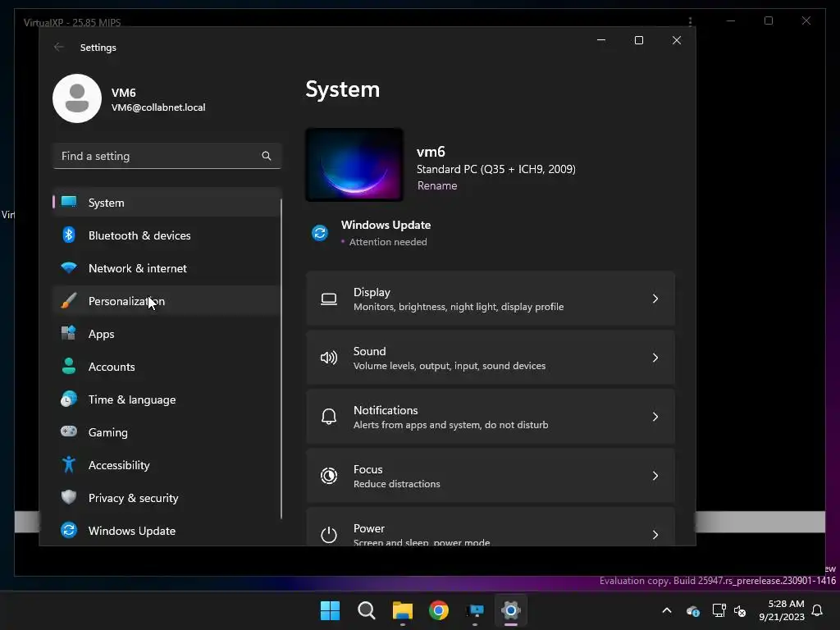Click the OneDrive cloud icon in tray
840x630 pixels.
693,610
